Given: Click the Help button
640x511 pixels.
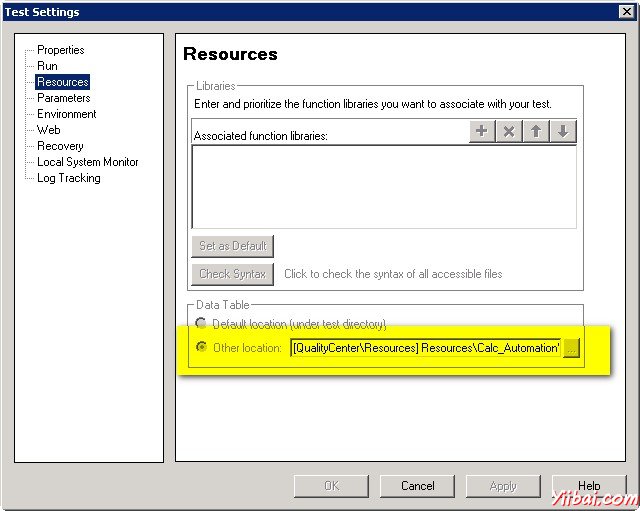Looking at the screenshot, I should tap(589, 486).
